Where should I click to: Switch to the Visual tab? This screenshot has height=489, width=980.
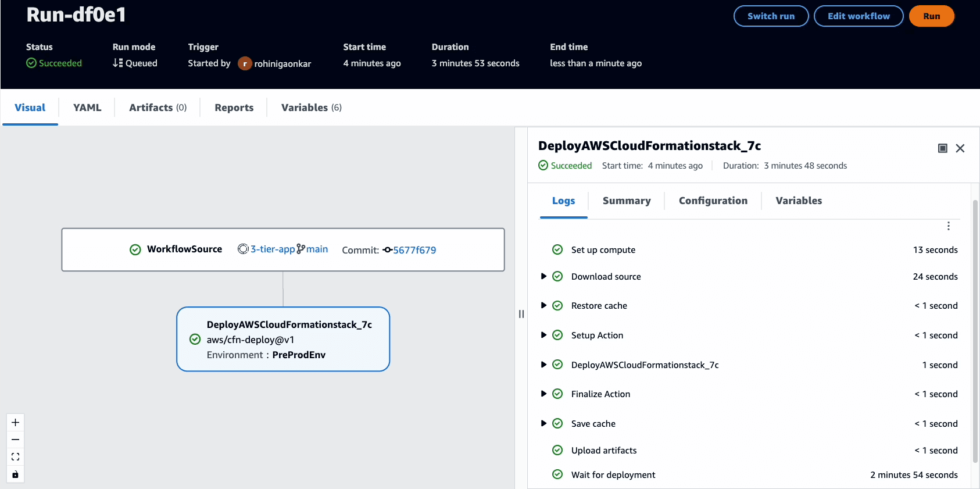pos(30,108)
